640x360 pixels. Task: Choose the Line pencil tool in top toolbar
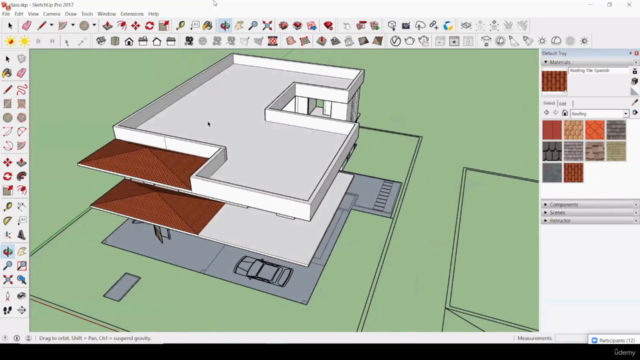[42, 26]
